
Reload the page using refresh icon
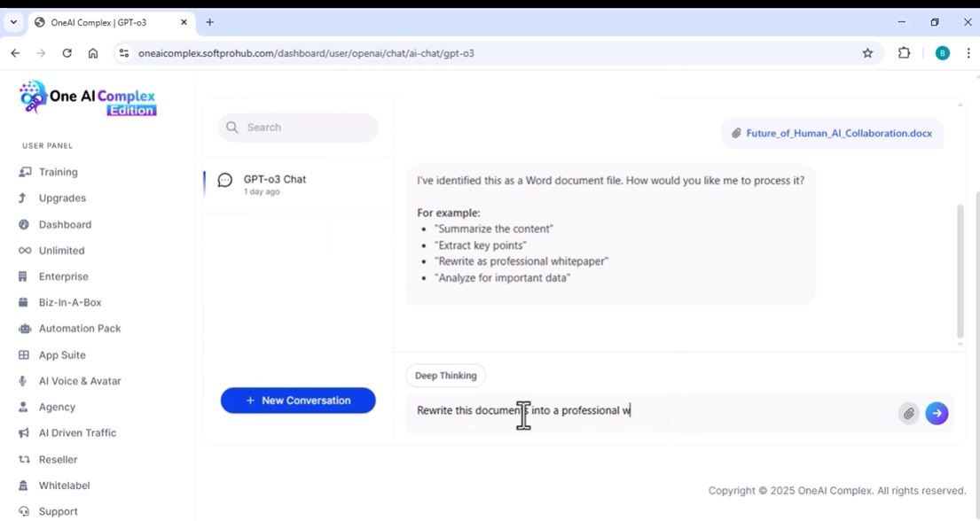[x=67, y=53]
